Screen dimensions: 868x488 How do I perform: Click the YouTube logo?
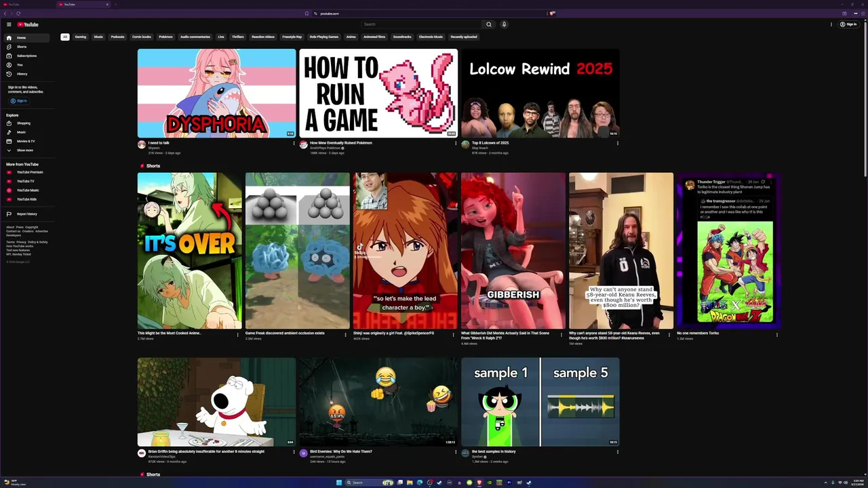[x=28, y=24]
